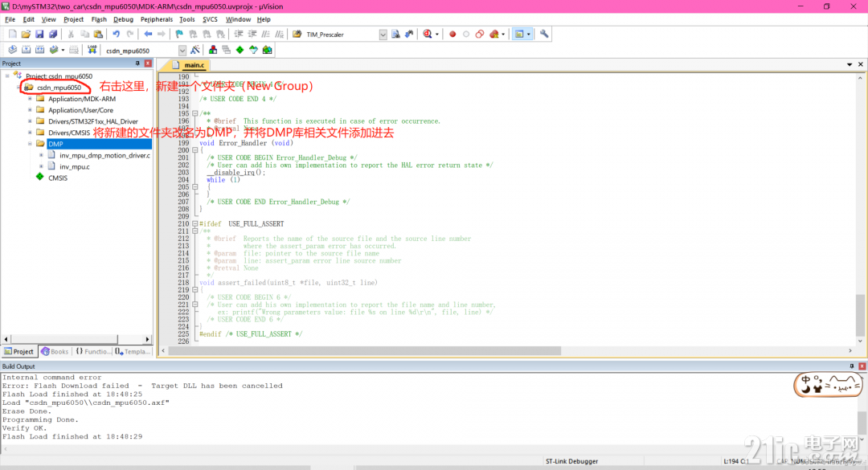Click the editor horizontal scrollbar
Viewport: 868px width, 470px height.
pyautogui.click(x=365, y=351)
